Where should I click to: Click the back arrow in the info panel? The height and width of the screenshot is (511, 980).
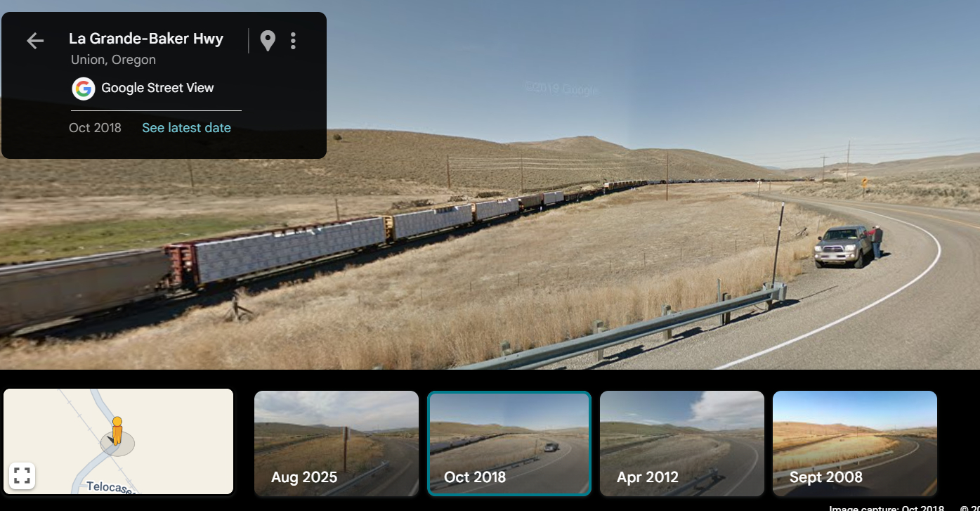[x=35, y=41]
